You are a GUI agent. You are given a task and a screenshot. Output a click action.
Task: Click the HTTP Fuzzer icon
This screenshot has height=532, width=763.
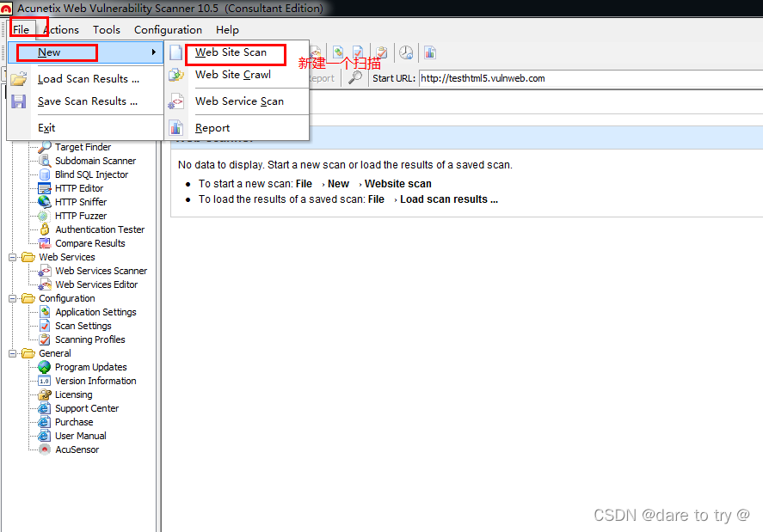44,216
